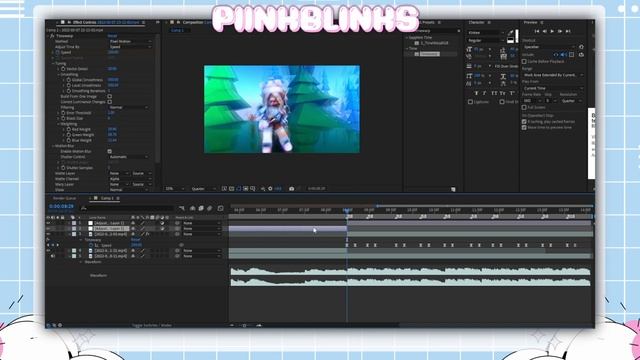Enable the Full Screen checkbox
The height and width of the screenshot is (360, 640).
tap(524, 107)
